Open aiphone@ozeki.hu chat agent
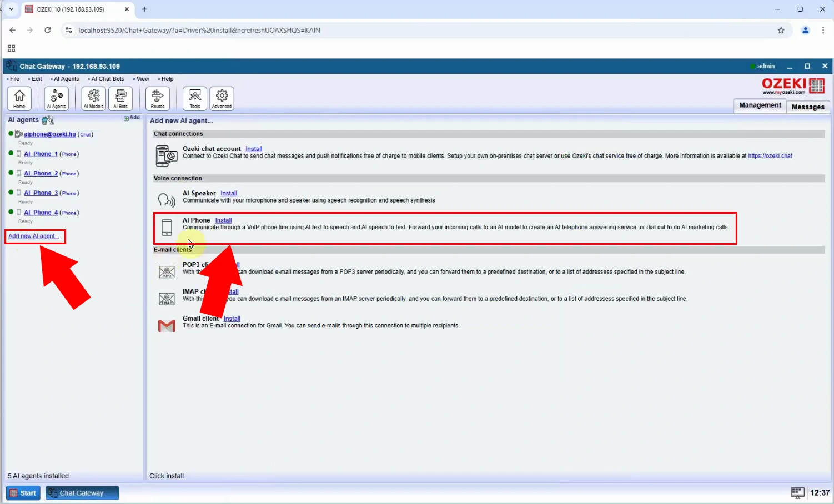The image size is (834, 504). pos(50,134)
